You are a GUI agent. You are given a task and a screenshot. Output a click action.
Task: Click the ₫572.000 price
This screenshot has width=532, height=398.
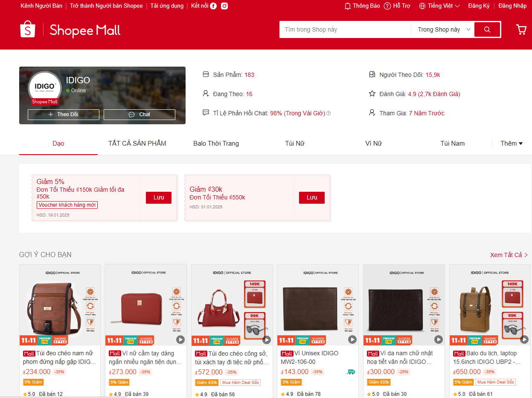[209, 372]
